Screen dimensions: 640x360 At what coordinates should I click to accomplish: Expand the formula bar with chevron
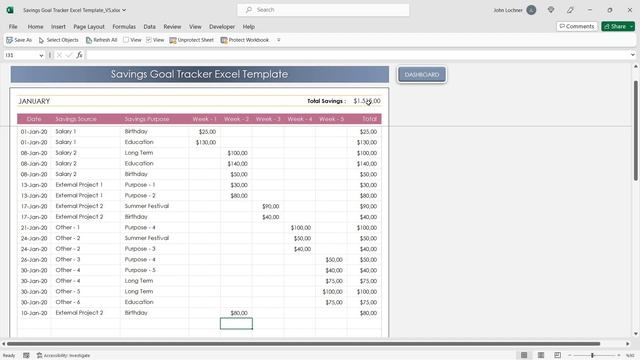633,55
